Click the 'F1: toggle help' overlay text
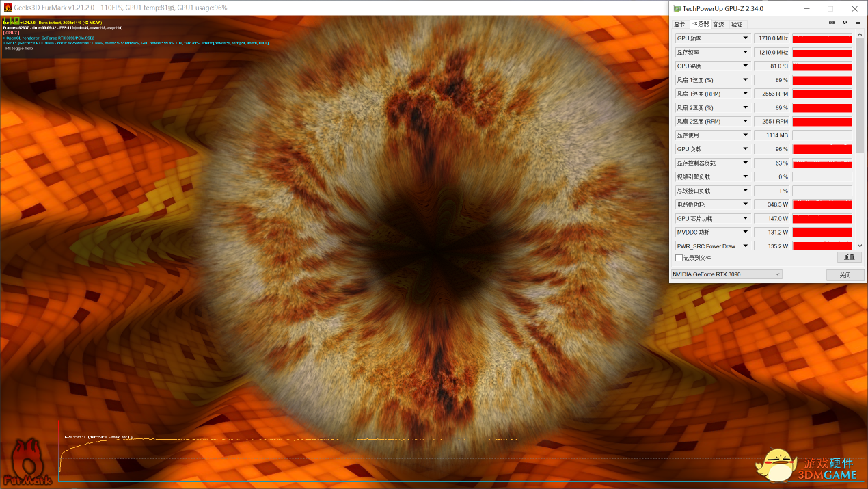868x489 pixels. [x=18, y=49]
